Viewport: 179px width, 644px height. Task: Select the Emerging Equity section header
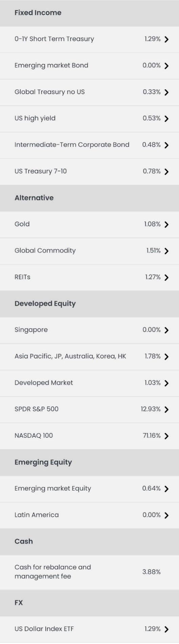(89, 462)
